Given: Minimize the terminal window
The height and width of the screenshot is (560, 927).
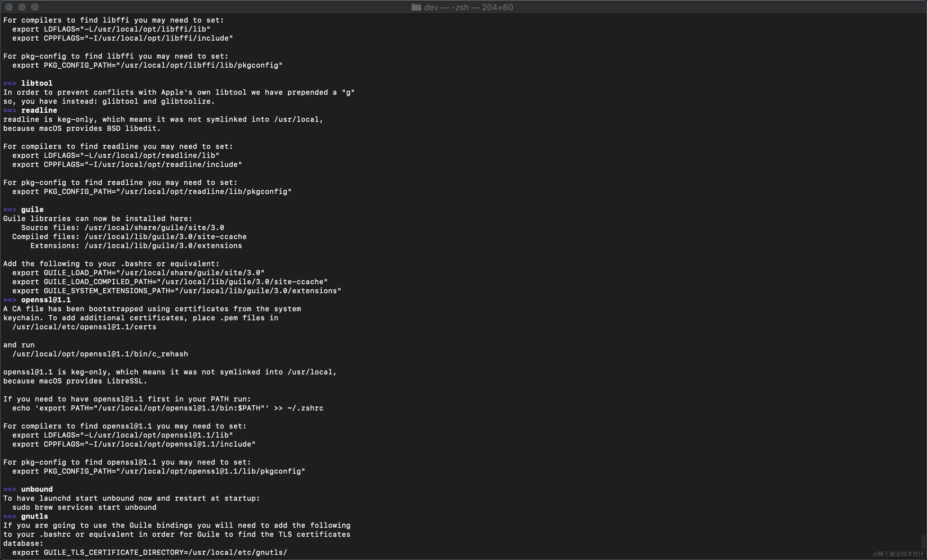Looking at the screenshot, I should [22, 7].
